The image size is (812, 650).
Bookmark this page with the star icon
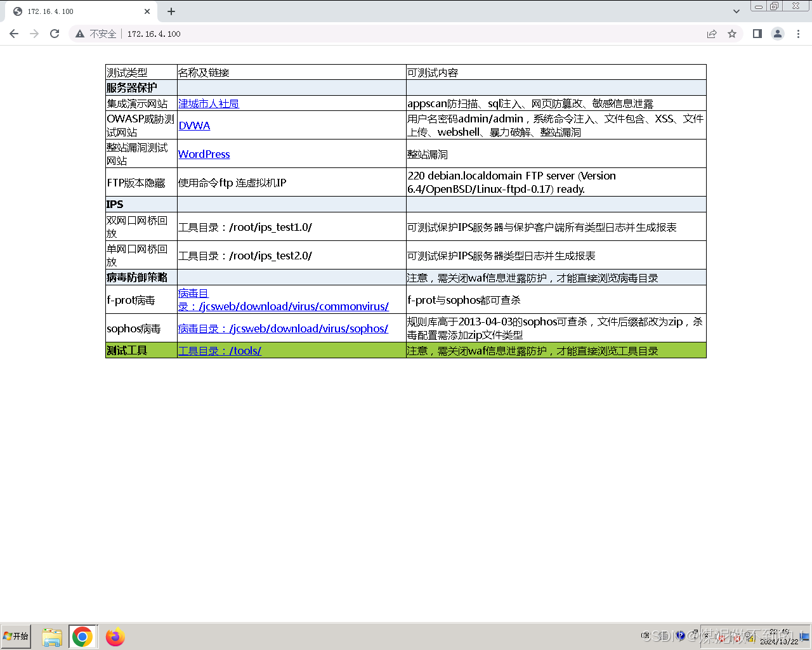732,34
